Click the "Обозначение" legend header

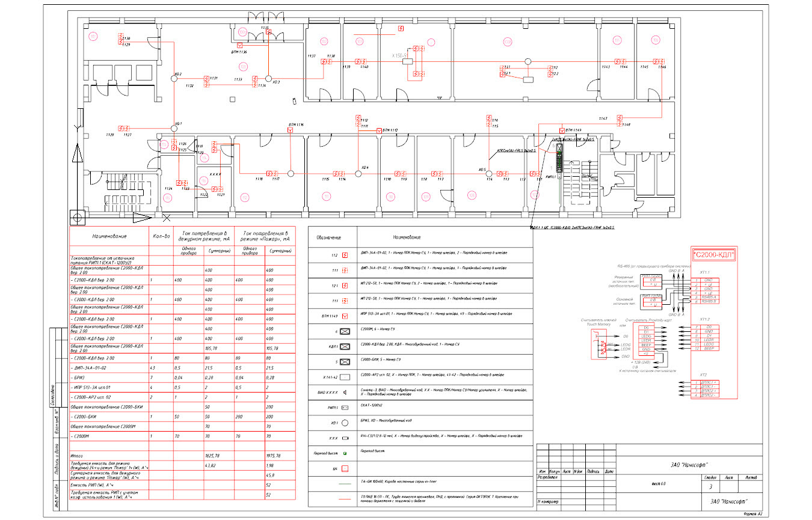(330, 237)
